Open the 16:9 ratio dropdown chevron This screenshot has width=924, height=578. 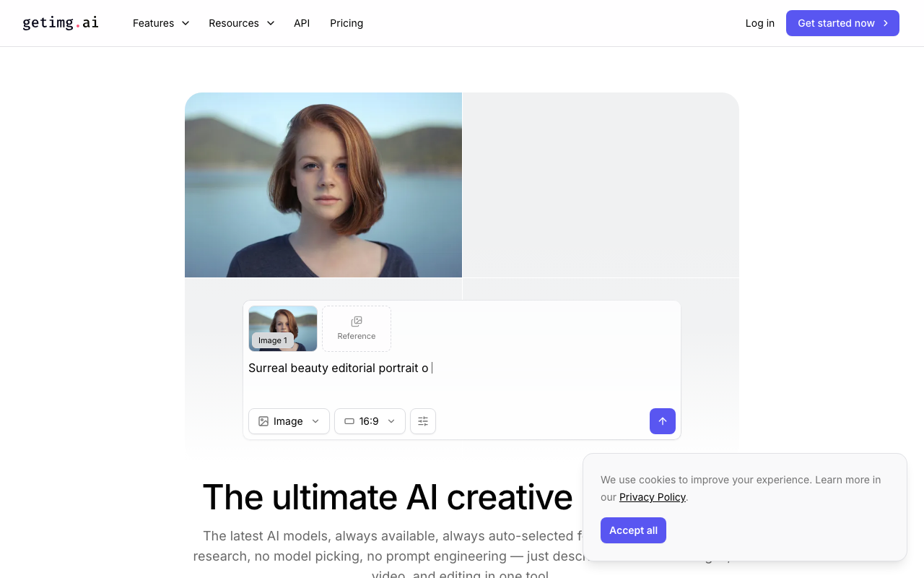391,421
